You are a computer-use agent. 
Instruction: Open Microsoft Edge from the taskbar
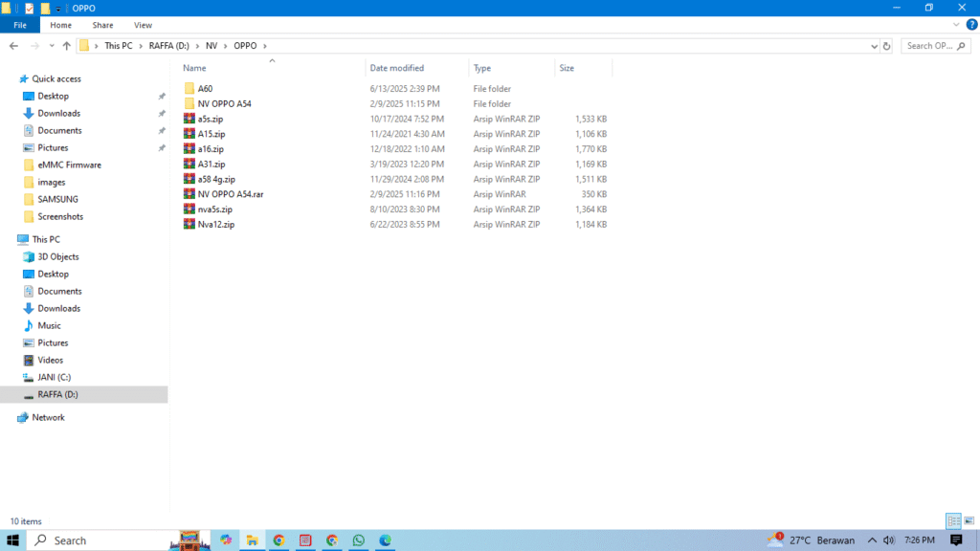coord(385,540)
